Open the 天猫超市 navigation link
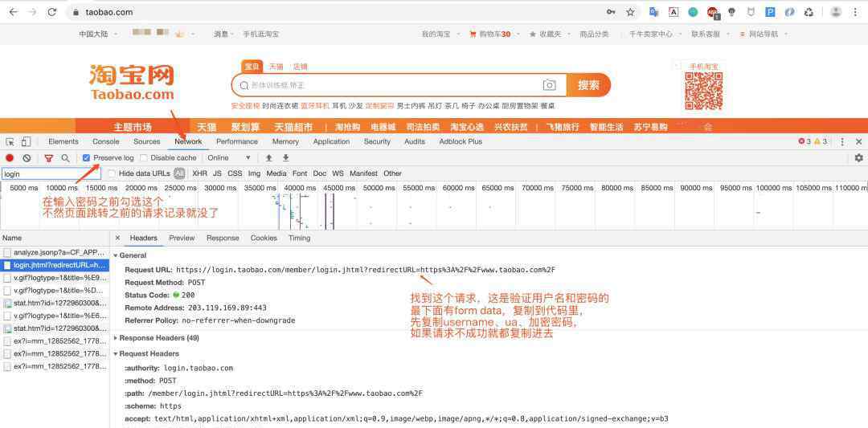This screenshot has width=868, height=428. (x=293, y=127)
